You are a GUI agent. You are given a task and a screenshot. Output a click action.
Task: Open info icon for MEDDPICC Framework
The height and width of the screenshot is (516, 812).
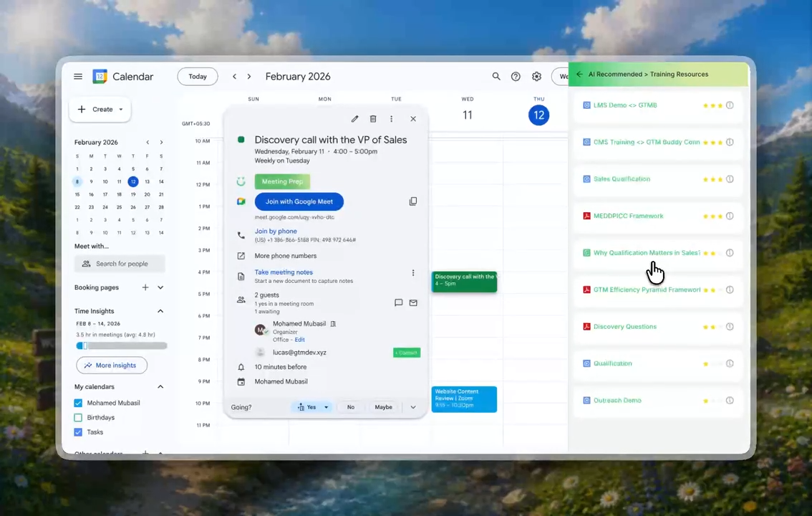730,216
